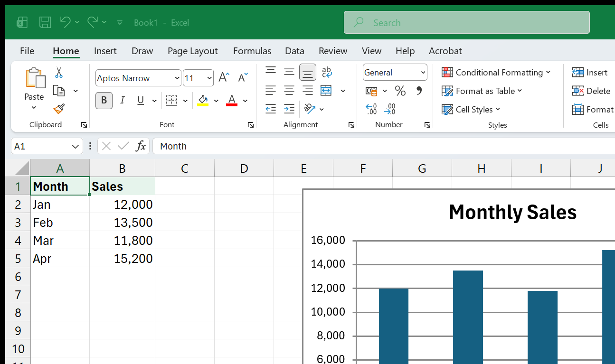Image resolution: width=615 pixels, height=364 pixels.
Task: Apply yellow fill color
Action: pos(203,100)
